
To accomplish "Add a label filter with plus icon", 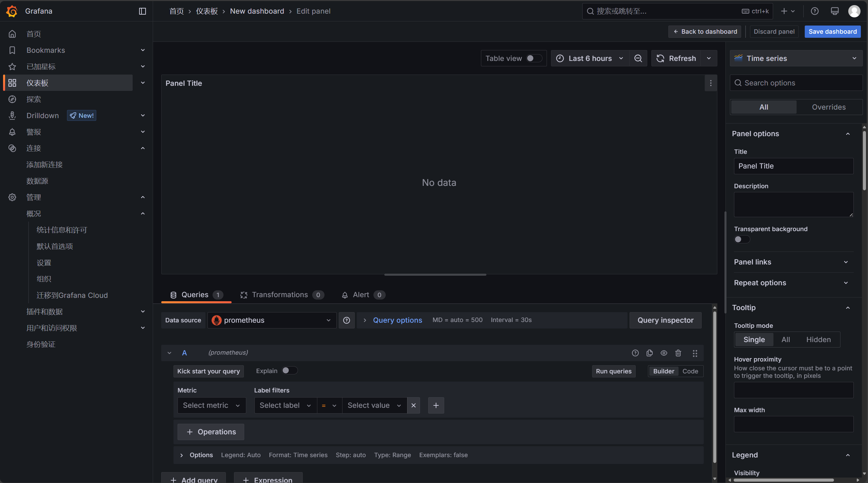I will [436, 405].
